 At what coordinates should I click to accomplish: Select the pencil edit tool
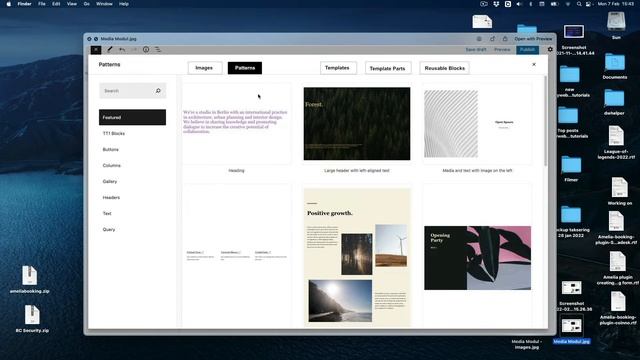tap(109, 49)
